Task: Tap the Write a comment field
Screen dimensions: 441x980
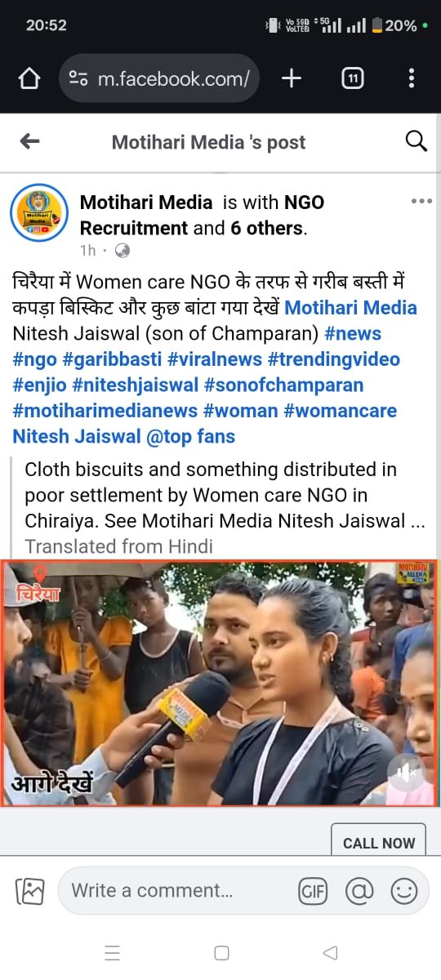Action: click(x=176, y=890)
